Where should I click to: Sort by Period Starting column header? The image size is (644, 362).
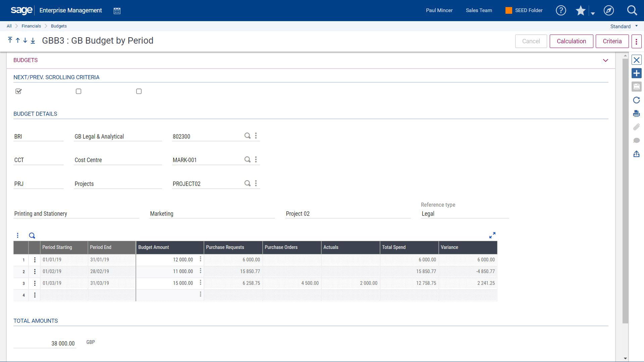pyautogui.click(x=64, y=247)
